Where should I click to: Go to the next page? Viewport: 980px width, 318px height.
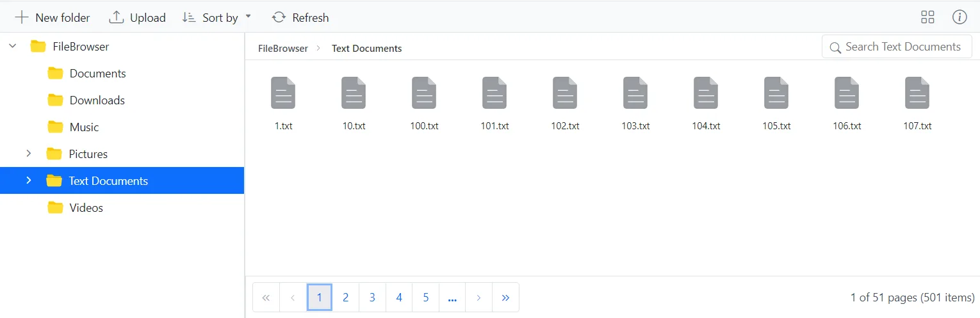coord(479,298)
